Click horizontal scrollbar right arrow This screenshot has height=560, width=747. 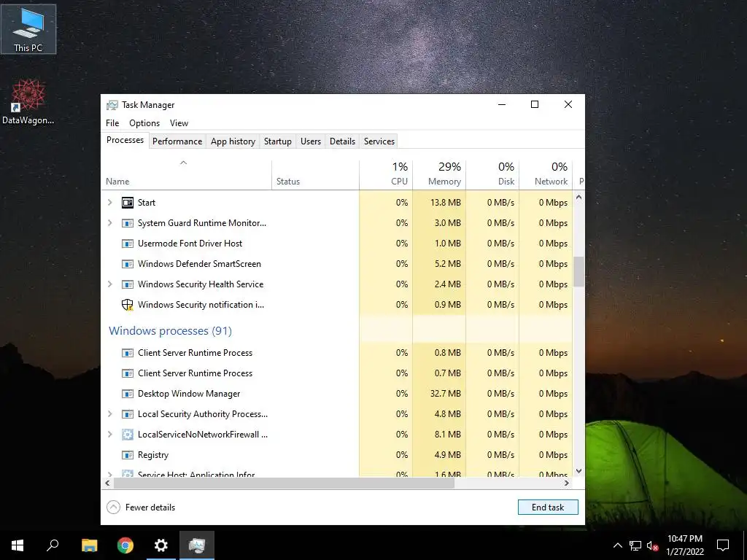click(x=566, y=483)
